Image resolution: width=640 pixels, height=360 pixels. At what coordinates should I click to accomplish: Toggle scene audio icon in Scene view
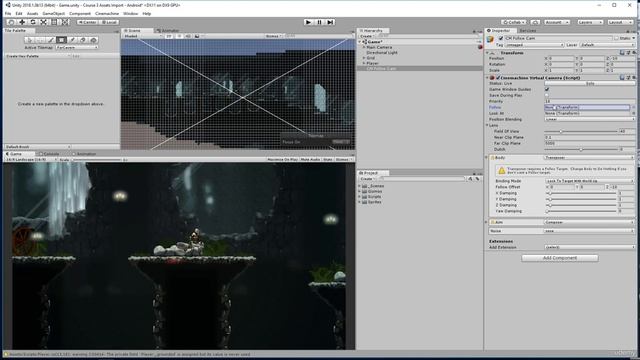(x=188, y=36)
